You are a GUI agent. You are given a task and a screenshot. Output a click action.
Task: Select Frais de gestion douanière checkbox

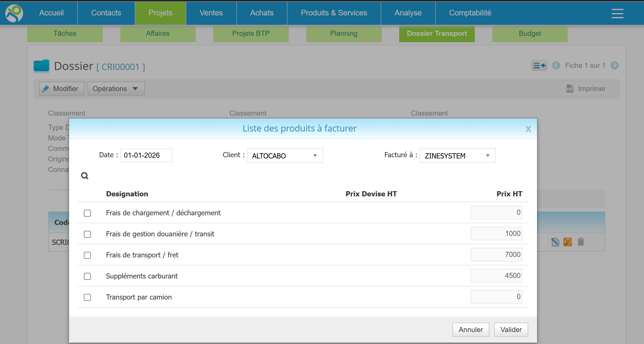(87, 234)
